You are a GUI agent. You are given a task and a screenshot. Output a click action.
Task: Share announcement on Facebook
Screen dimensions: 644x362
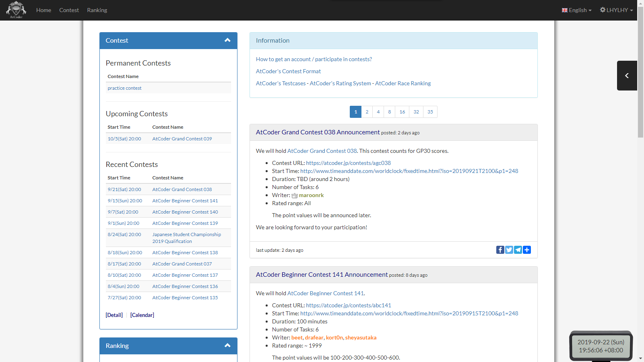[500, 250]
